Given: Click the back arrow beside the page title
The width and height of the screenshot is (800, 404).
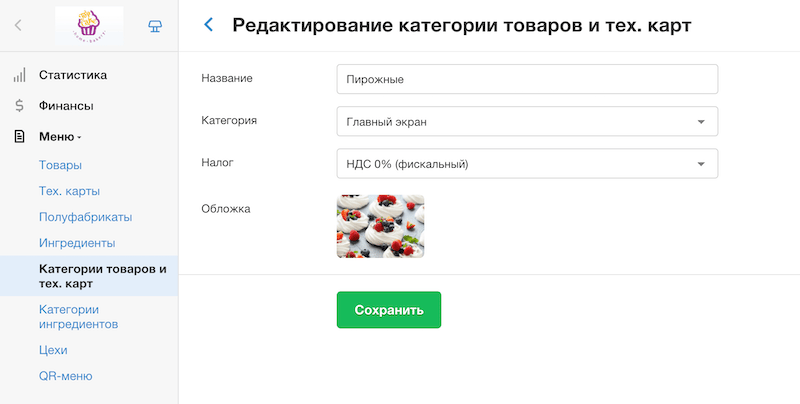Looking at the screenshot, I should [x=208, y=25].
